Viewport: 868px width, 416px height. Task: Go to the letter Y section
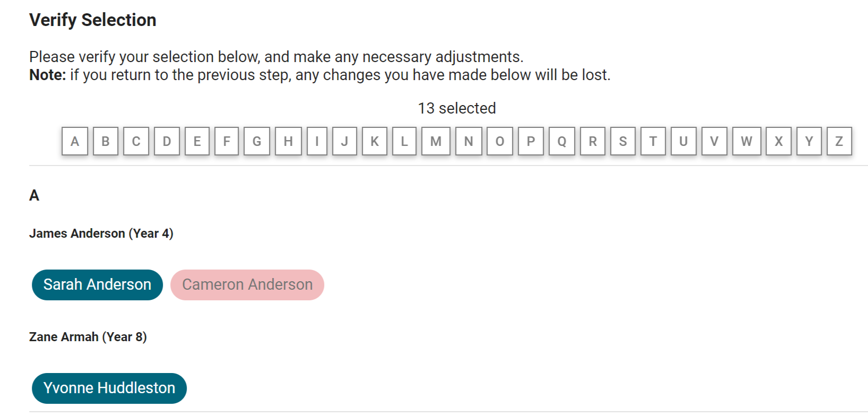click(x=809, y=141)
